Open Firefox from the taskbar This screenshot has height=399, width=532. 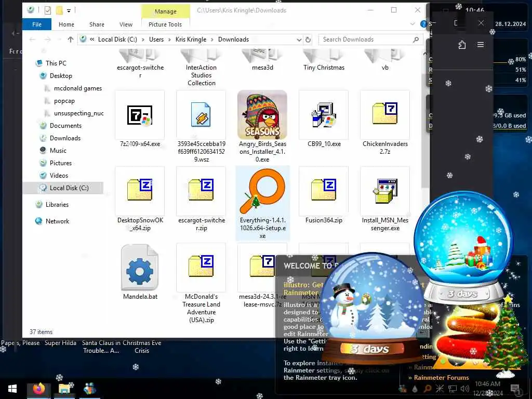[38, 389]
